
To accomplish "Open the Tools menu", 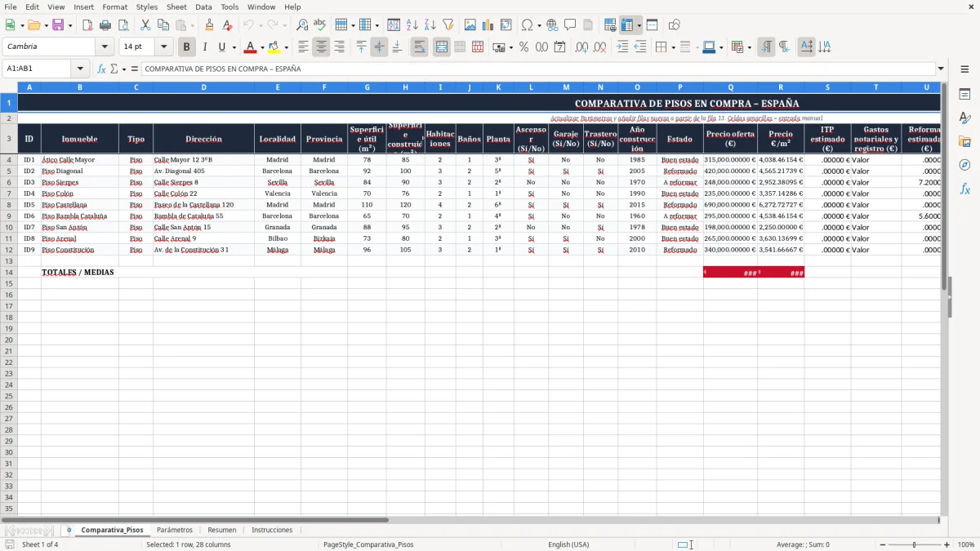I will tap(229, 7).
